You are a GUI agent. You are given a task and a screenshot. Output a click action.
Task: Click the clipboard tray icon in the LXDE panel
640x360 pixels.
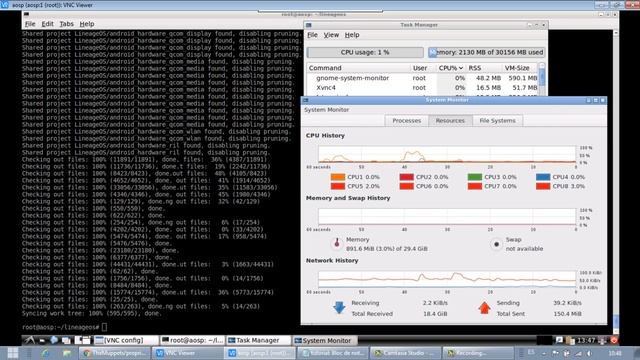click(570, 340)
